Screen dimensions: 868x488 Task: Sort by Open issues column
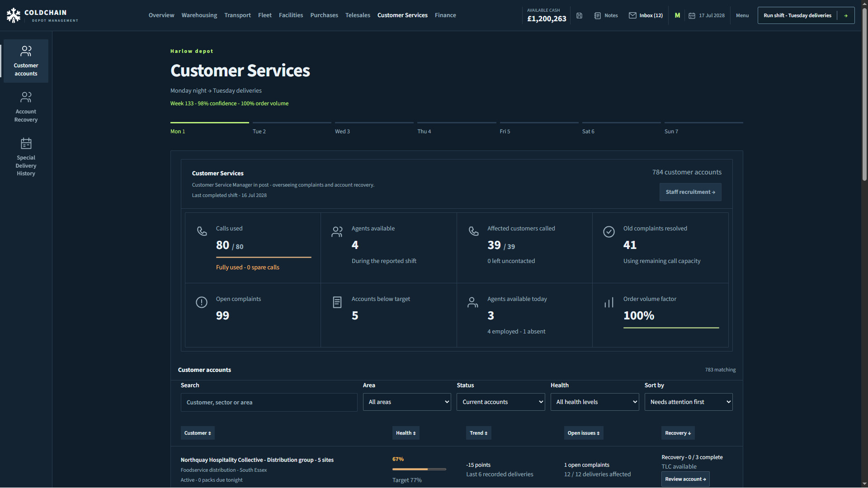coord(584,433)
